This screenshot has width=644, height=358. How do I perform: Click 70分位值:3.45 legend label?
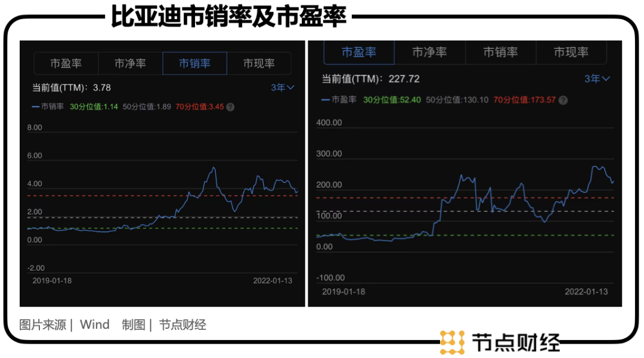[200, 107]
